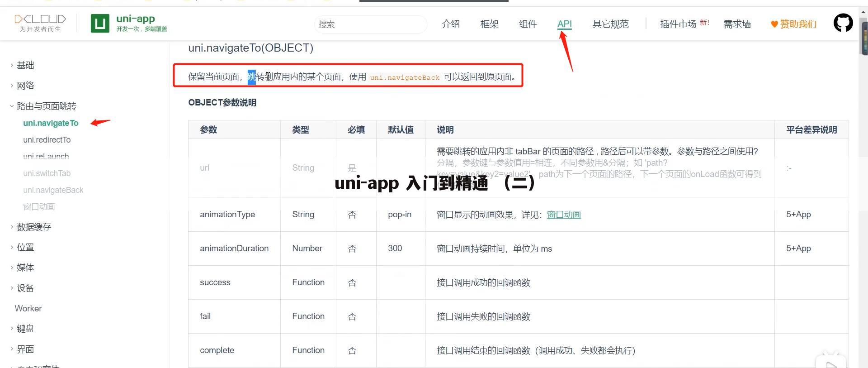
Task: Open the 插件市场 nav item
Action: 678,24
